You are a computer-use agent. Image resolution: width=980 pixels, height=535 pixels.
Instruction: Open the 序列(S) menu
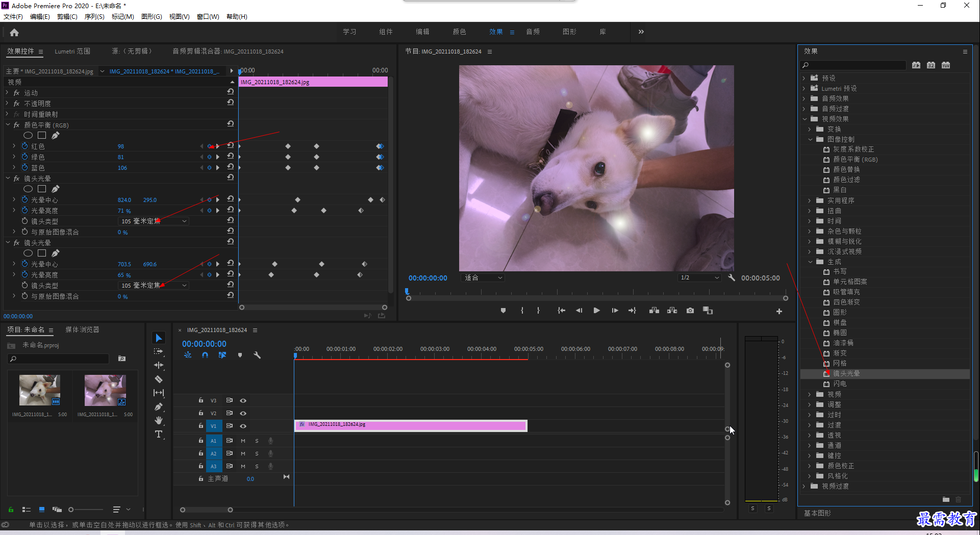[94, 17]
